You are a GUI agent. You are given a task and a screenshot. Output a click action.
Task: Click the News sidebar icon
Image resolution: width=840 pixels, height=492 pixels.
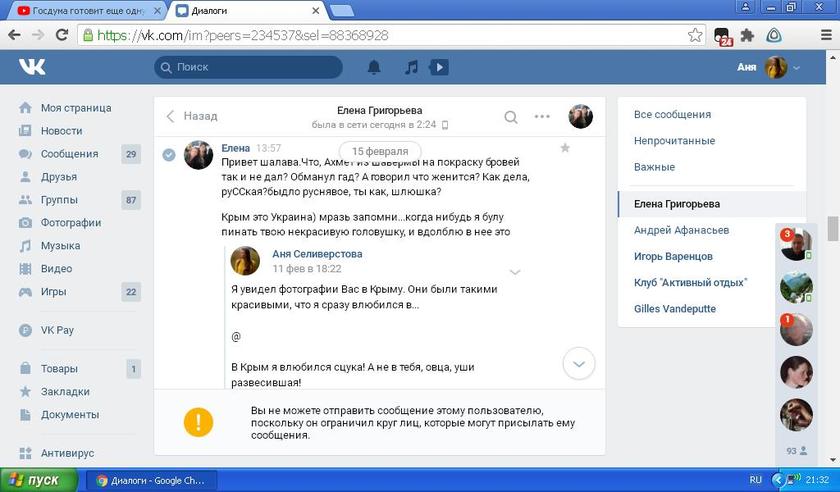pos(25,131)
